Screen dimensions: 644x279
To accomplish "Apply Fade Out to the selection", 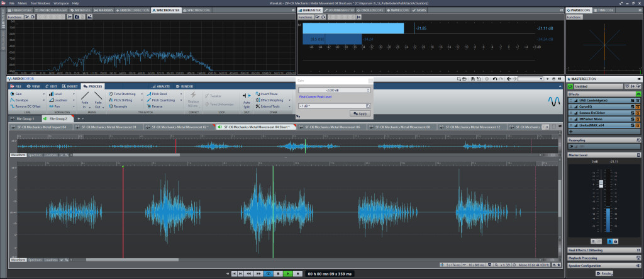I will tap(97, 100).
